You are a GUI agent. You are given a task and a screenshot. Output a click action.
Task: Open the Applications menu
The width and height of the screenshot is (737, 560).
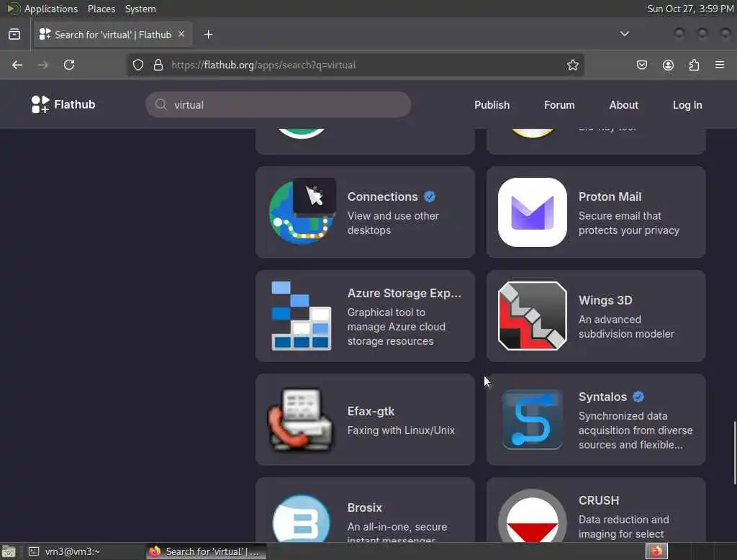51,9
